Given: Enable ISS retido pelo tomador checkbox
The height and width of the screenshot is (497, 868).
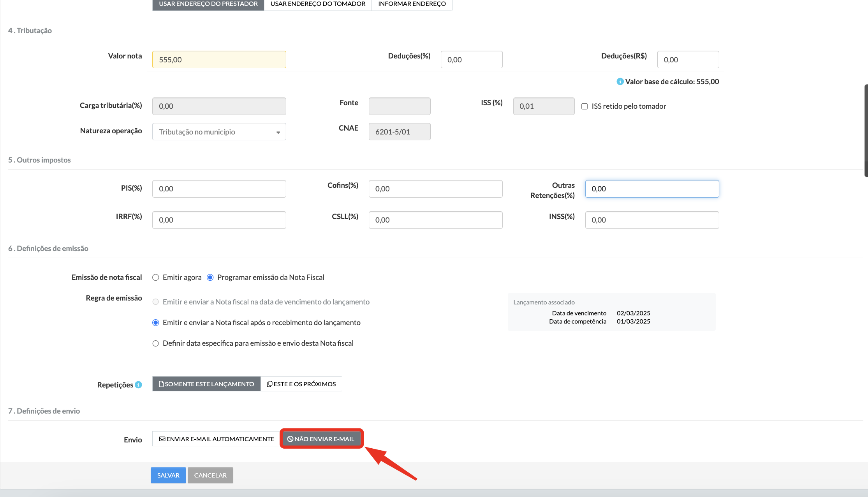Looking at the screenshot, I should click(585, 106).
